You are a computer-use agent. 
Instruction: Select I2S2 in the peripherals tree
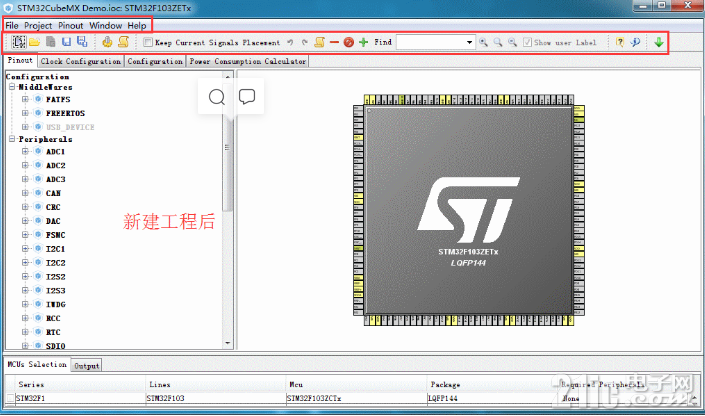click(56, 277)
